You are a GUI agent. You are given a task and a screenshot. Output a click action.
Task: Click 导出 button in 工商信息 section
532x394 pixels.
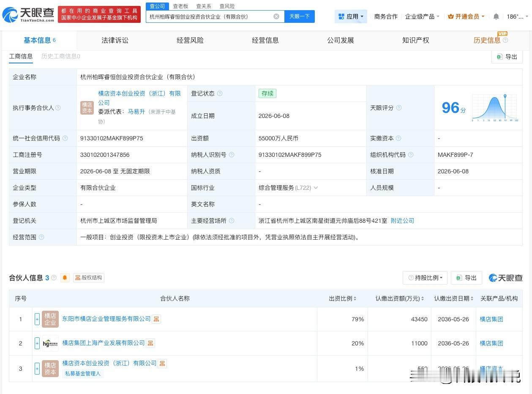(507, 57)
